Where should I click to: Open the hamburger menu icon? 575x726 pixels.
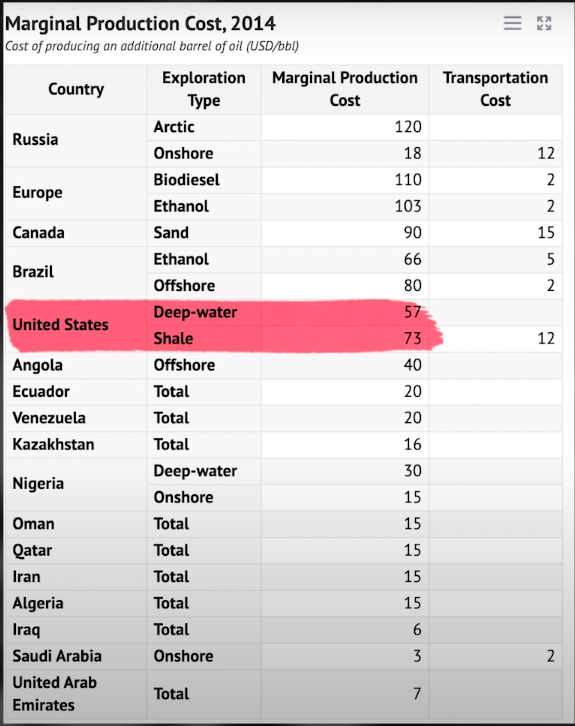[512, 23]
